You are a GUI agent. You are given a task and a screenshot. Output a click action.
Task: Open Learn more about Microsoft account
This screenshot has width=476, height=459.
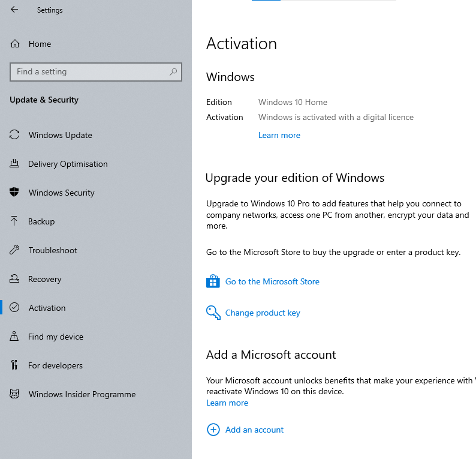[227, 403]
